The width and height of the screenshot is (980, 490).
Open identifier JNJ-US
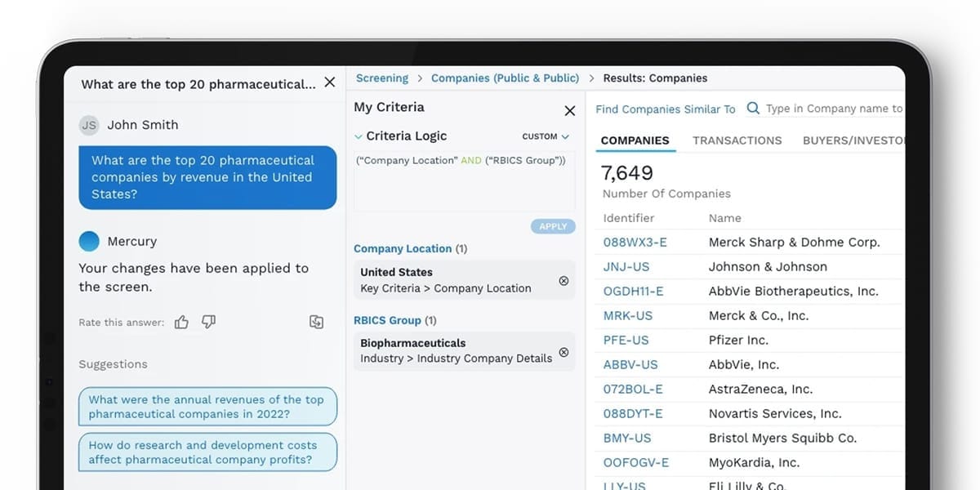click(x=626, y=267)
